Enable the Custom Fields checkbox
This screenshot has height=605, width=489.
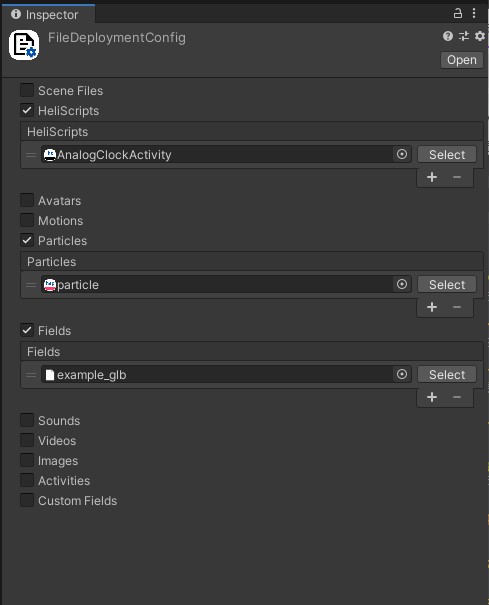[27, 500]
